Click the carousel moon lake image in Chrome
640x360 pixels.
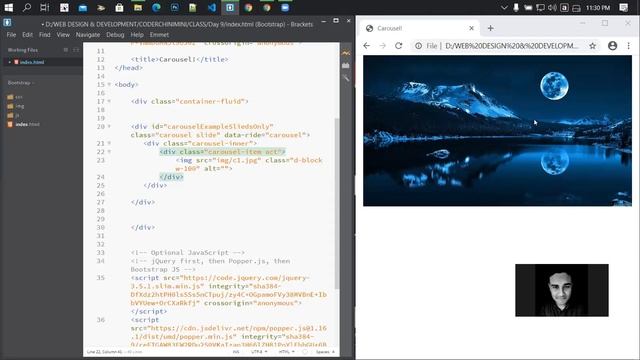pos(497,131)
